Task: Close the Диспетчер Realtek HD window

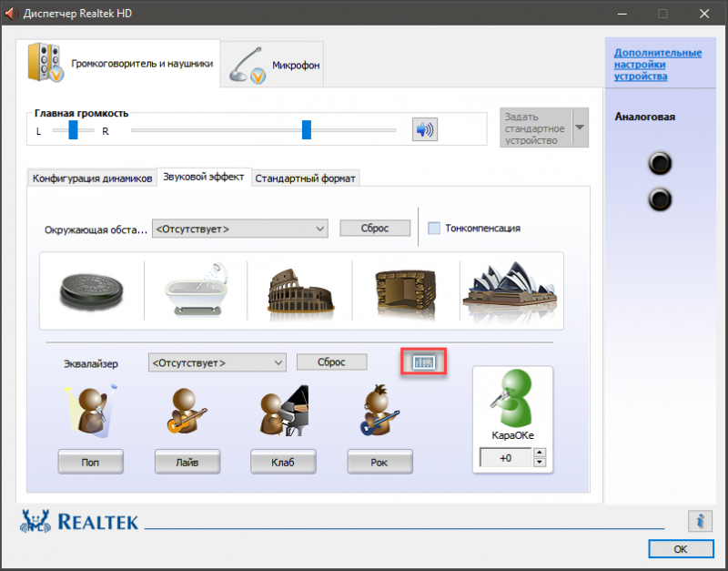Action: pos(704,14)
